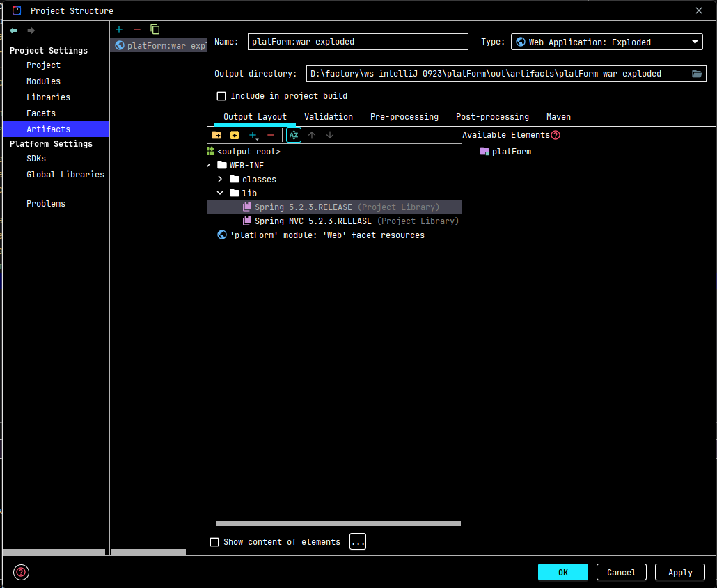Create a directory in output layout
The height and width of the screenshot is (588, 717).
click(x=216, y=135)
